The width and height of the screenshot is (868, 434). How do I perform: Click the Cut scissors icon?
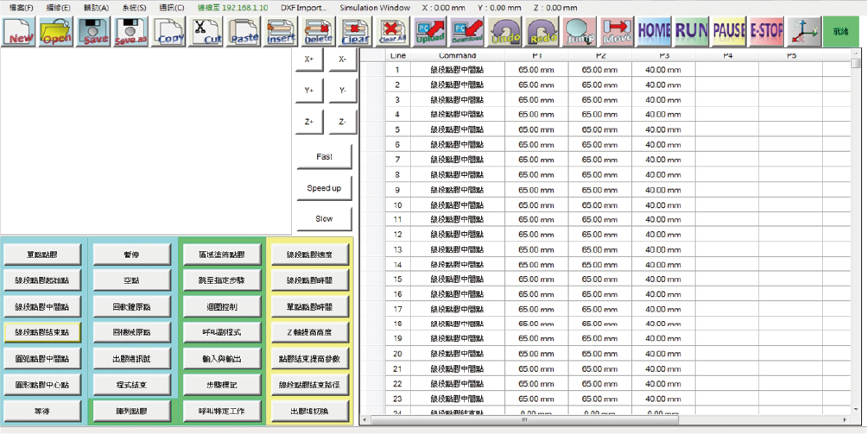[206, 32]
